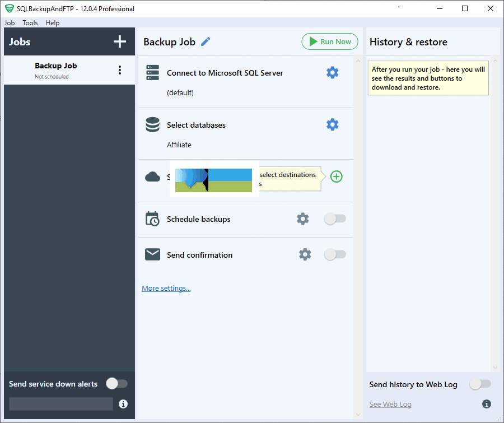
Task: Click the Run Now button
Action: click(330, 41)
